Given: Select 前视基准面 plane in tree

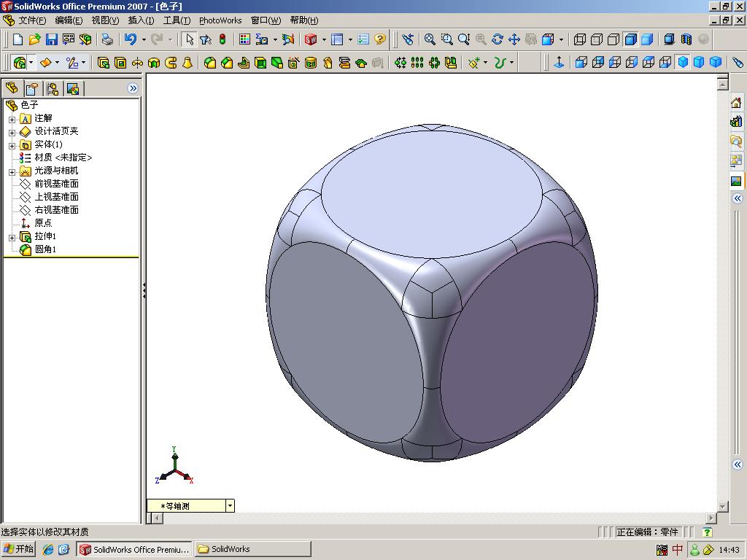Looking at the screenshot, I should [x=56, y=183].
